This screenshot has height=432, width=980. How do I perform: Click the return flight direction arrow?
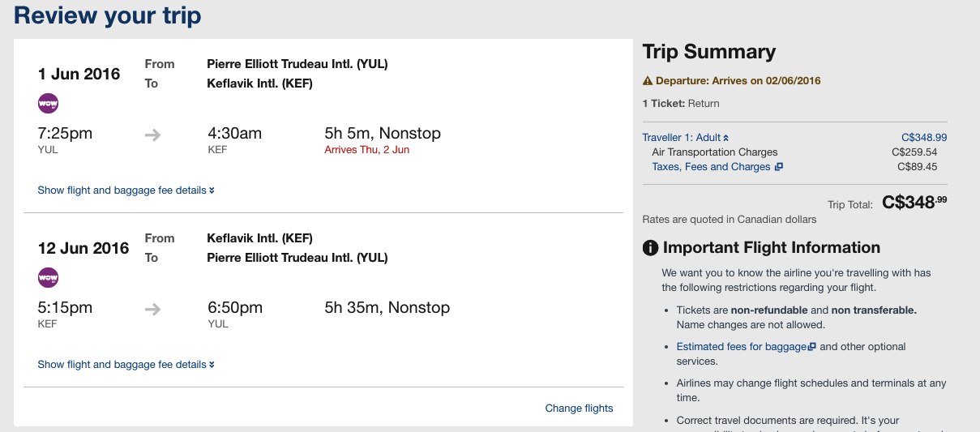click(x=152, y=310)
